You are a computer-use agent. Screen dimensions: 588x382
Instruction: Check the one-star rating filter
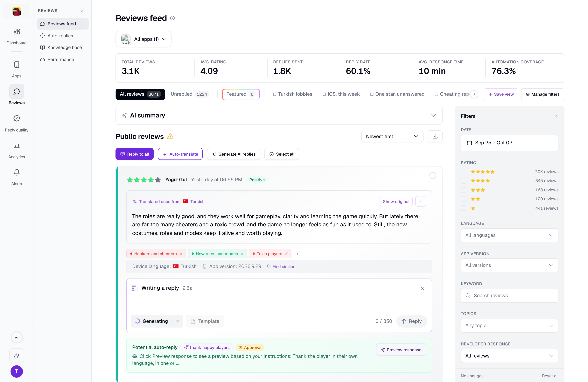[x=464, y=208]
